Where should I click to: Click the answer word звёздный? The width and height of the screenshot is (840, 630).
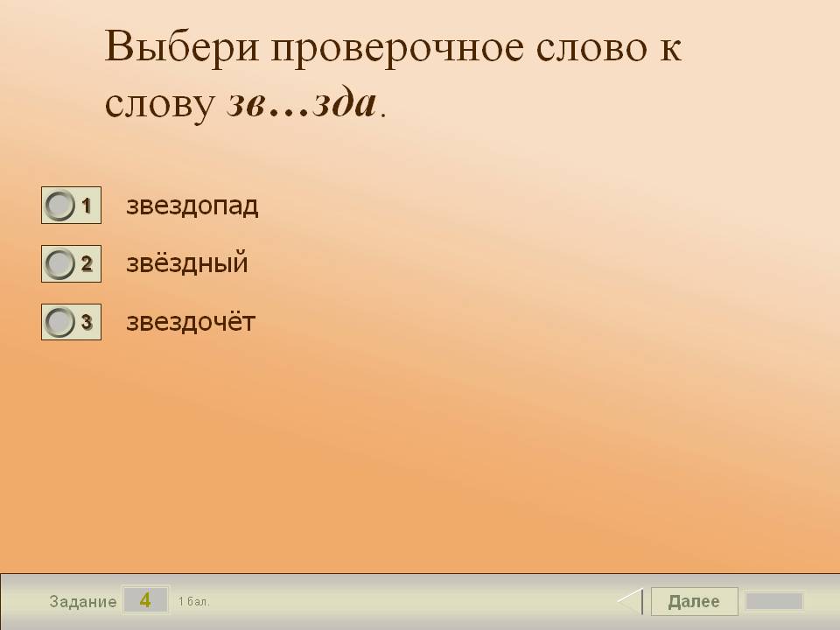187,263
